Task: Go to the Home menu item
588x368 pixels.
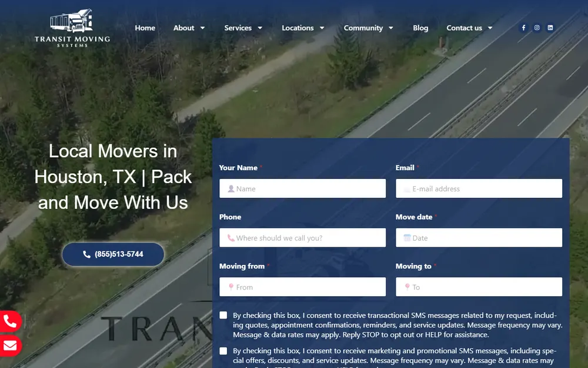Action: coord(145,28)
